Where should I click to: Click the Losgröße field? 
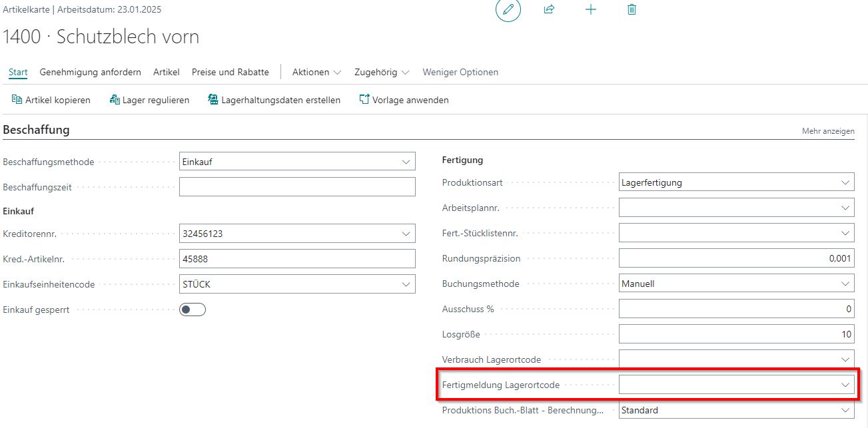coord(737,334)
